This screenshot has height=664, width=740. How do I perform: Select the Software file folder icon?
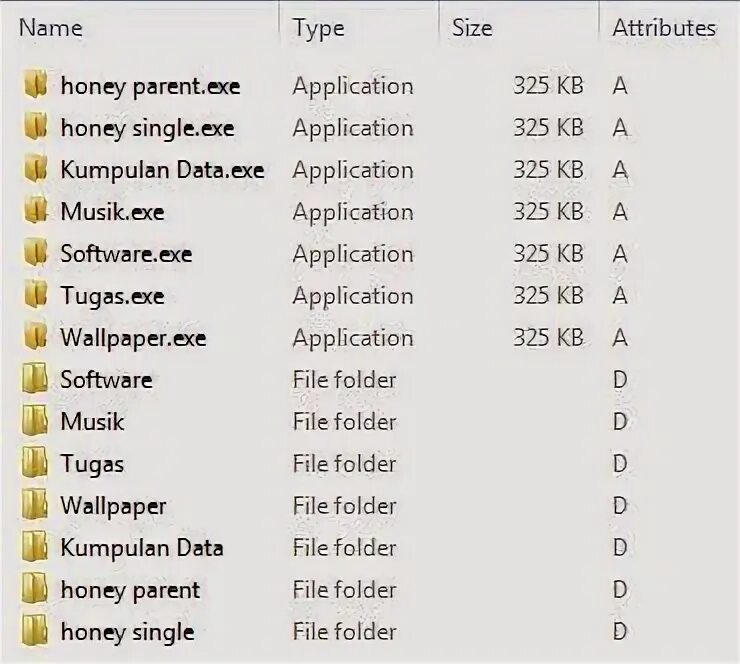[35, 378]
